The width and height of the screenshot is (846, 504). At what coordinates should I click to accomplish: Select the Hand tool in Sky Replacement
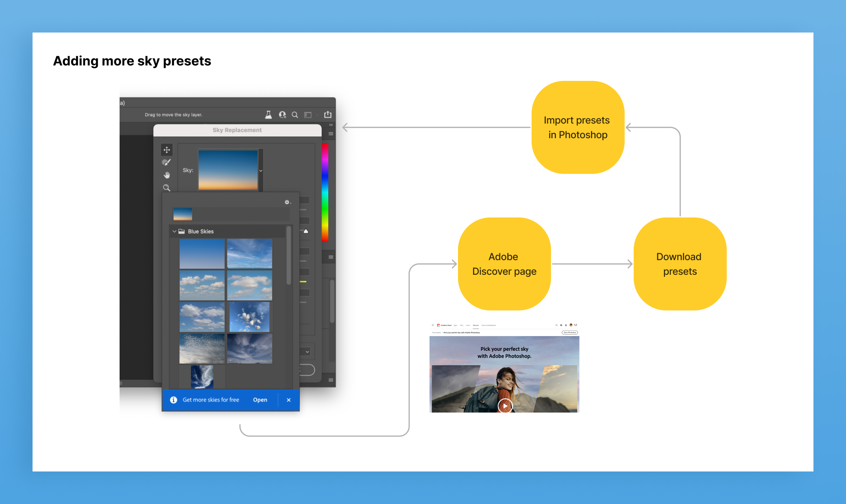[x=167, y=175]
